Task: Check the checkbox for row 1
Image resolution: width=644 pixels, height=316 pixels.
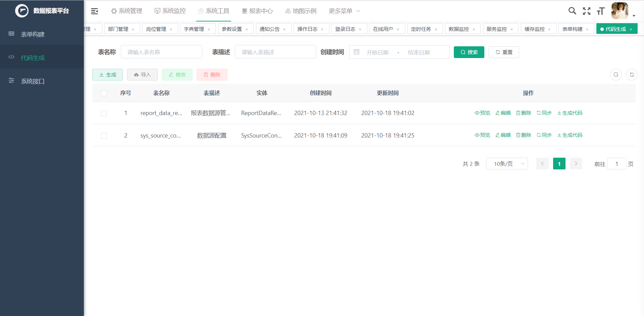Action: point(104,113)
